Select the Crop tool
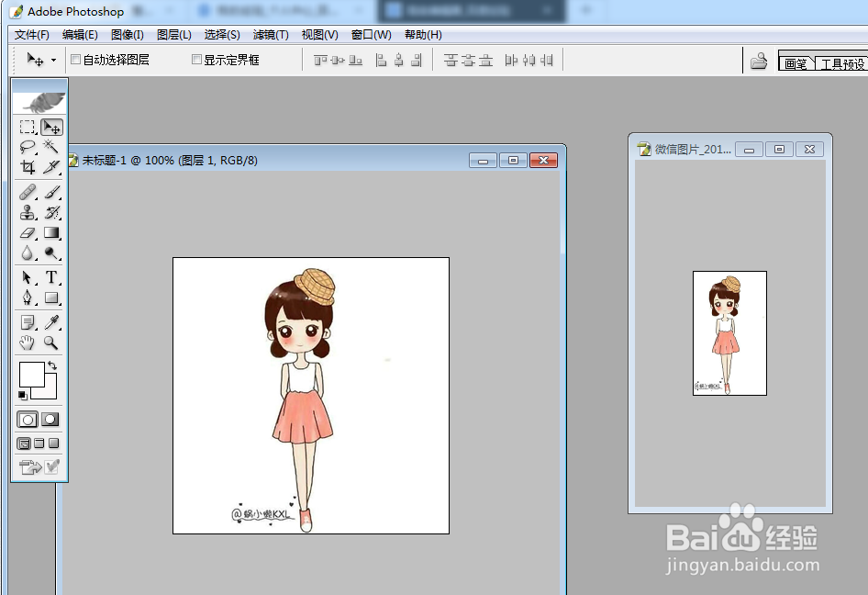The height and width of the screenshot is (595, 868). (28, 167)
